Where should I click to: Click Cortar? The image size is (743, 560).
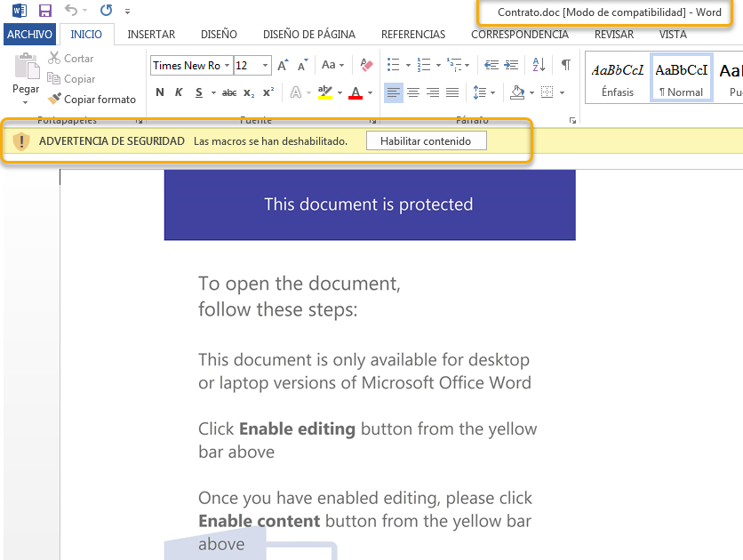tap(71, 59)
